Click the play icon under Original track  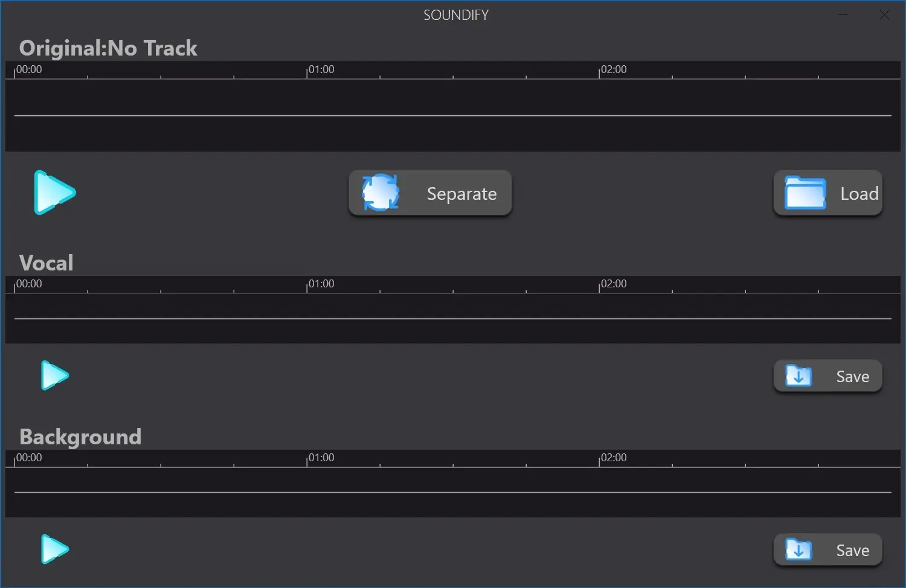tap(54, 193)
